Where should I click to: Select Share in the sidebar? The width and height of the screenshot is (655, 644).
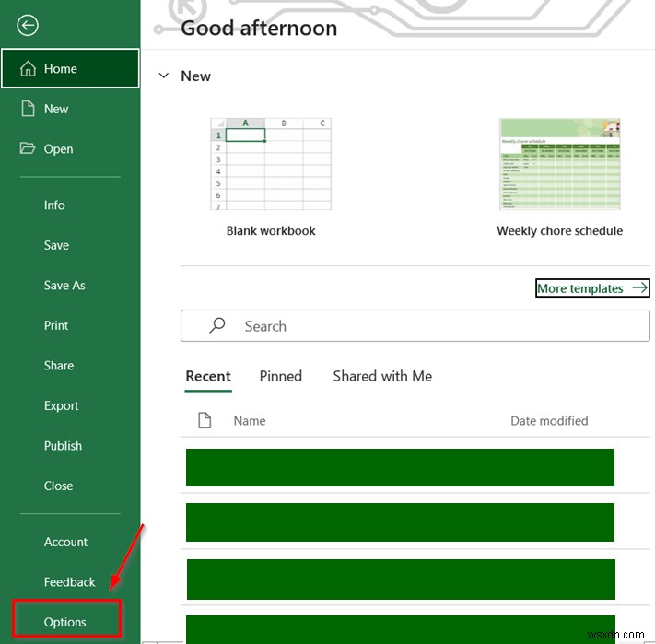(59, 366)
